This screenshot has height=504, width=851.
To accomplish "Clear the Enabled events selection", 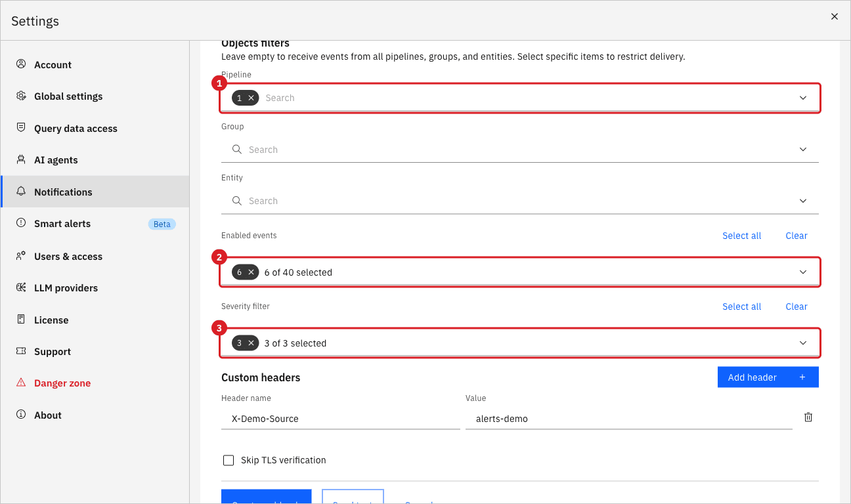I will click(x=796, y=236).
